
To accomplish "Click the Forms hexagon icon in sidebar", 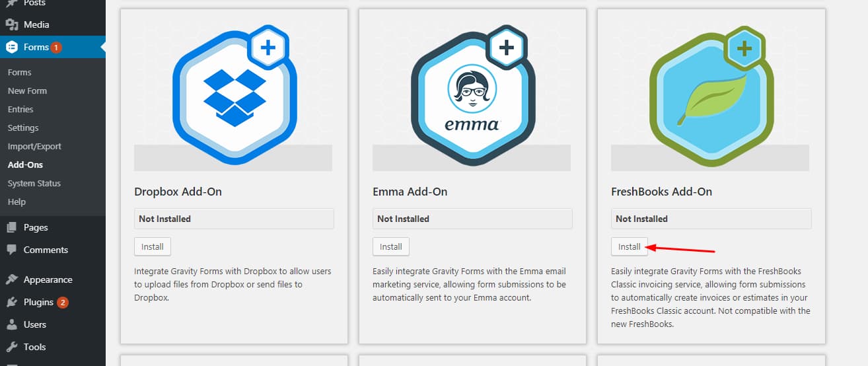I will tap(12, 47).
